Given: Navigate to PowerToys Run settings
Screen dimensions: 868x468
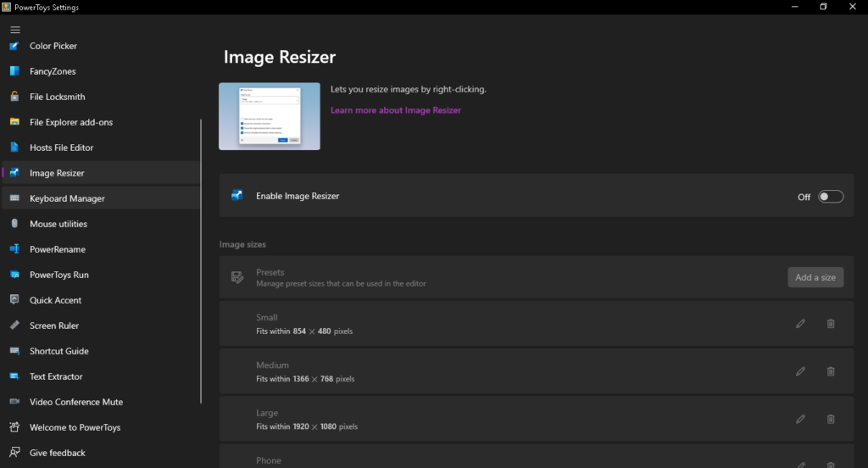Looking at the screenshot, I should (101, 275).
